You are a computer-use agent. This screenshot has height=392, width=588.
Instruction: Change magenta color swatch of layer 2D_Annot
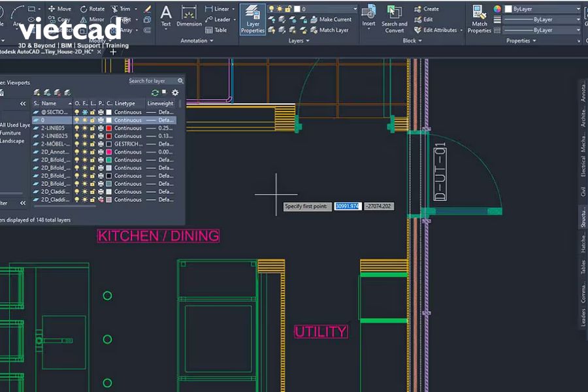(108, 152)
